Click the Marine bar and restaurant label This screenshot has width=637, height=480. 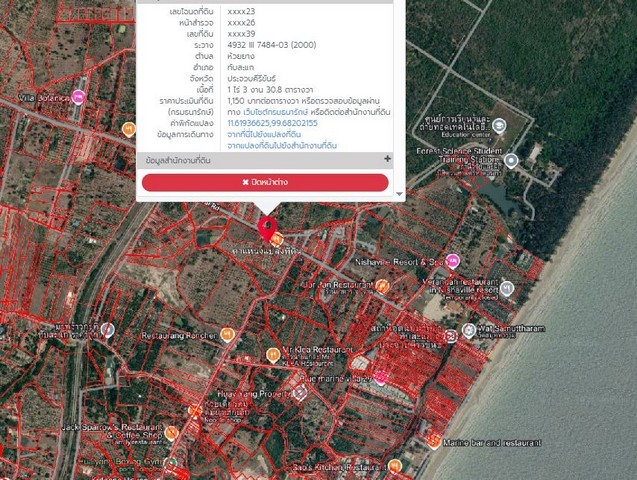(492, 443)
